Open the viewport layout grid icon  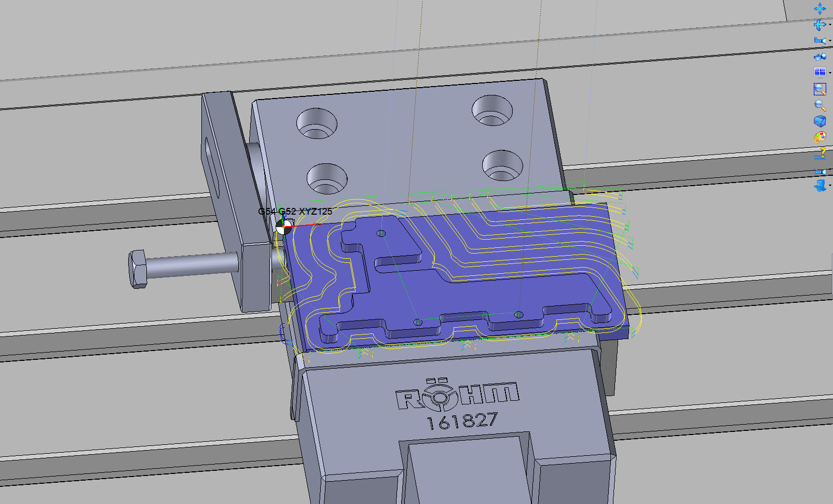(820, 73)
